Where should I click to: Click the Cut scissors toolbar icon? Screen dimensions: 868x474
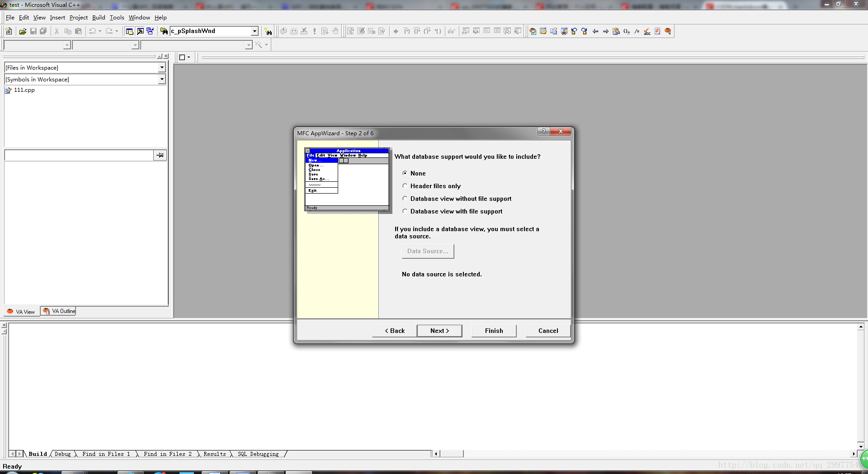(57, 31)
